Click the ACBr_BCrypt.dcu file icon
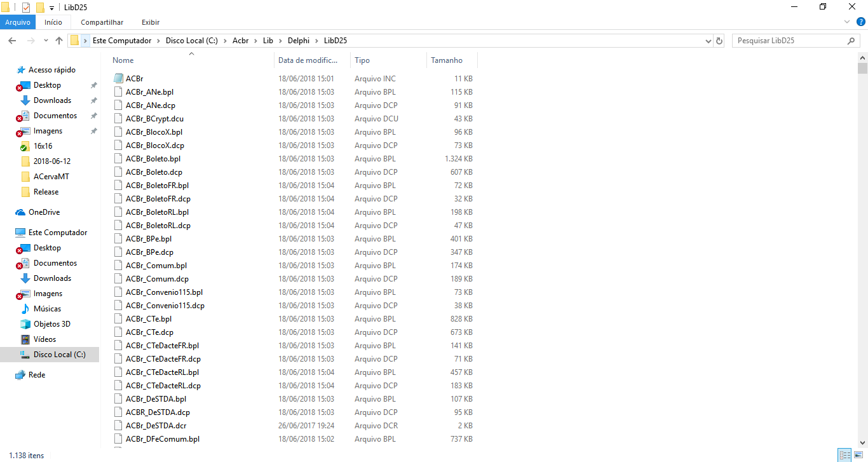 pos(118,119)
